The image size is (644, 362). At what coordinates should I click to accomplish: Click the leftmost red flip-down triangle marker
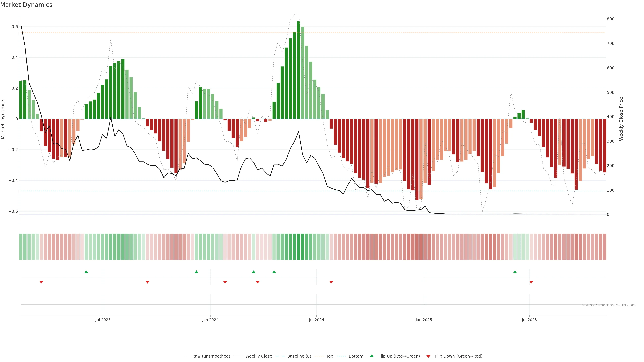[41, 282]
